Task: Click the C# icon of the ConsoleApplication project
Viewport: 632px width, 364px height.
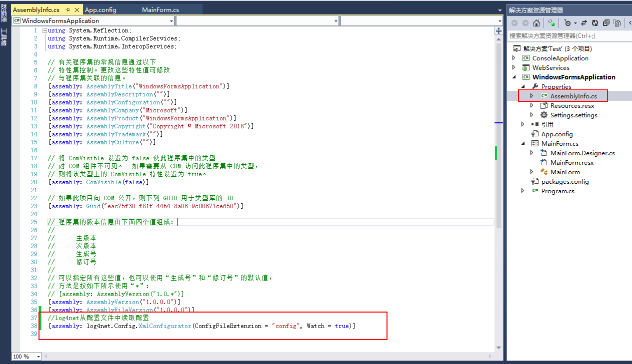Action: click(526, 58)
